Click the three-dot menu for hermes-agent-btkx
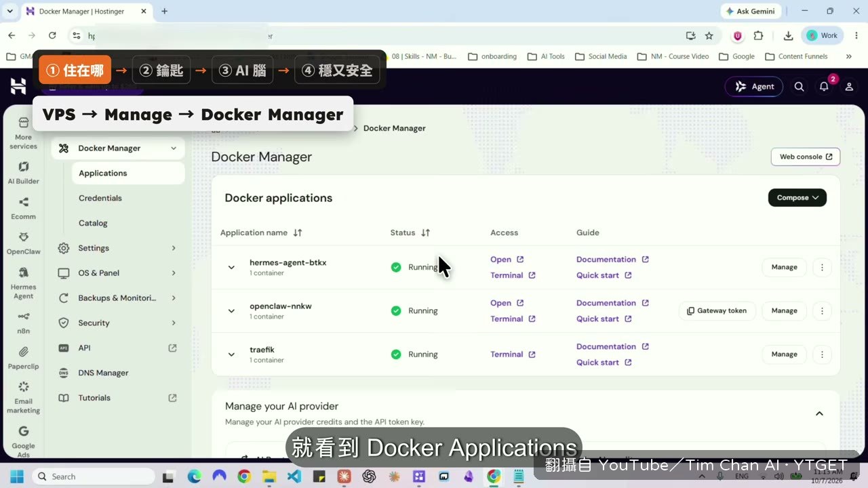 [822, 267]
